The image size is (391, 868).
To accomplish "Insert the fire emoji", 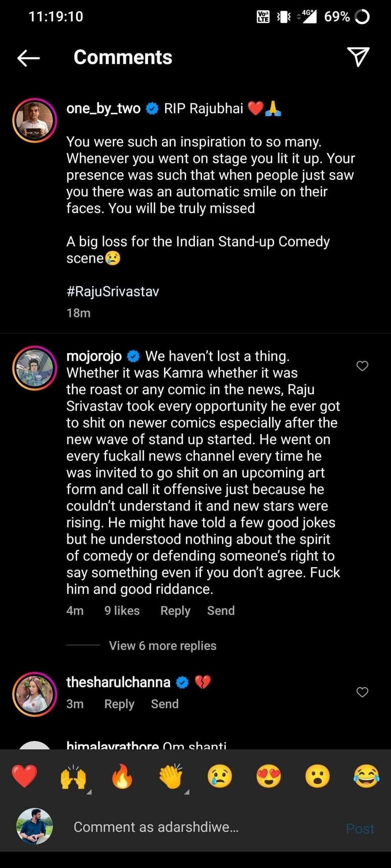I will pos(122,776).
